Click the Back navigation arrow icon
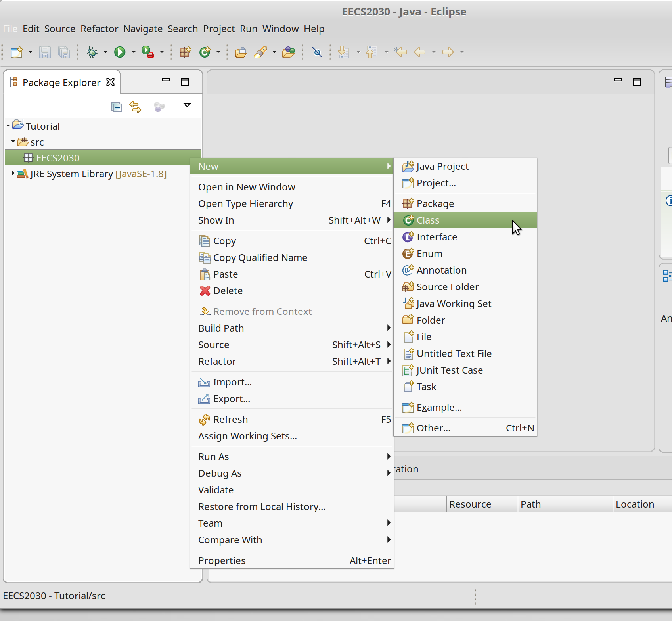The width and height of the screenshot is (672, 621). pos(419,52)
